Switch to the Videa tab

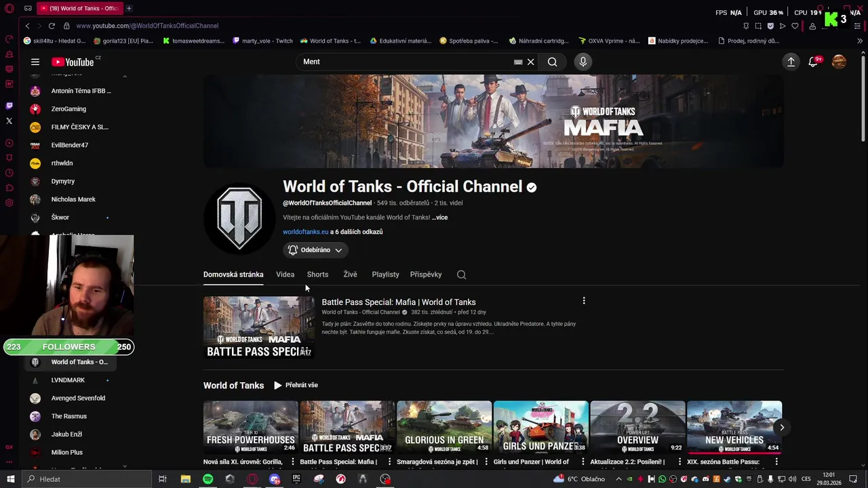click(x=285, y=274)
